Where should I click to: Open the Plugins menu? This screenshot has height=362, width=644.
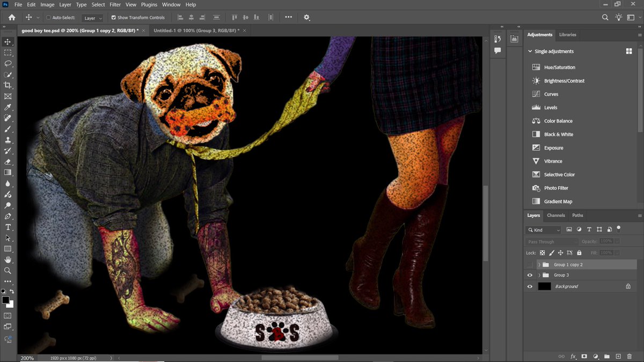(149, 4)
